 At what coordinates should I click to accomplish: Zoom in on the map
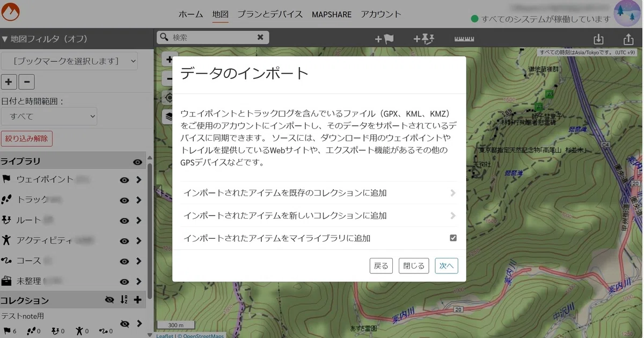click(x=169, y=60)
